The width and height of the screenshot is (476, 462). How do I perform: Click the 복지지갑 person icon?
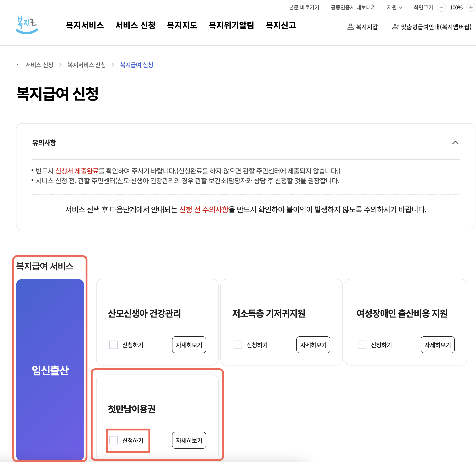350,27
